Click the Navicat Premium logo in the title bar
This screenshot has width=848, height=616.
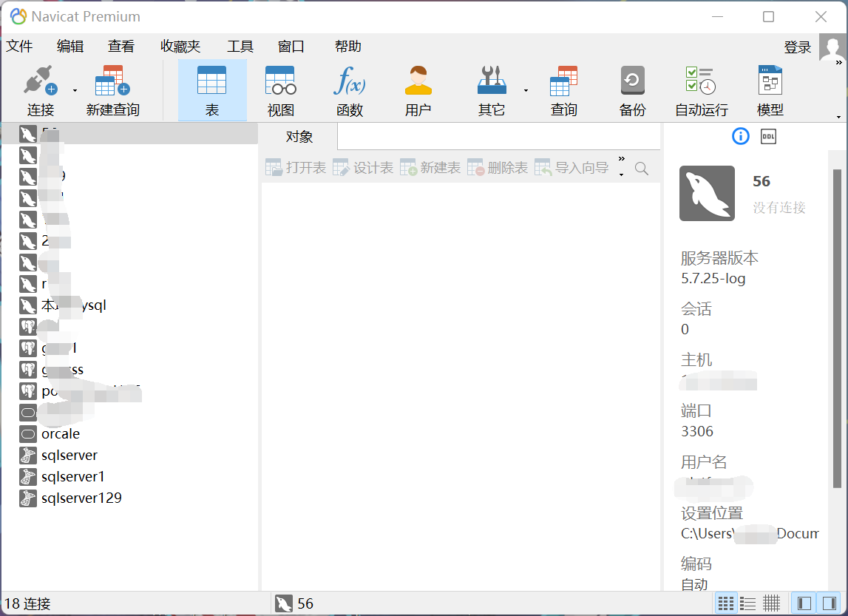pyautogui.click(x=18, y=17)
